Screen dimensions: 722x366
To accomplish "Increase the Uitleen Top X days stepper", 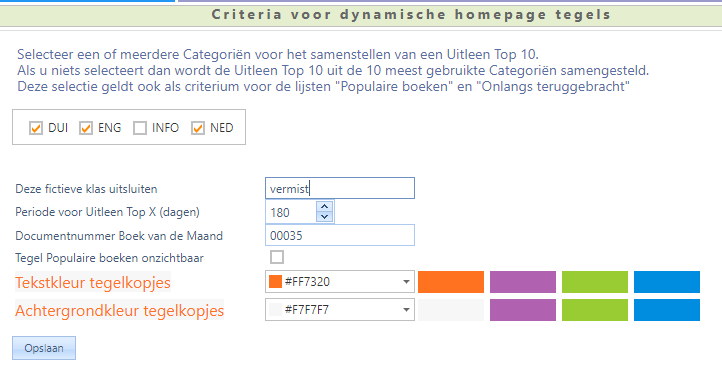I will pos(325,207).
